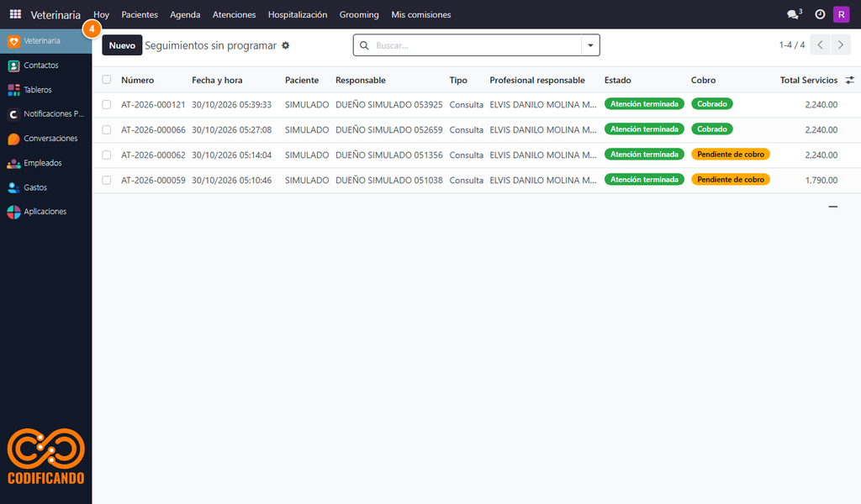Toggle the select-all rows checkbox

pyautogui.click(x=107, y=80)
